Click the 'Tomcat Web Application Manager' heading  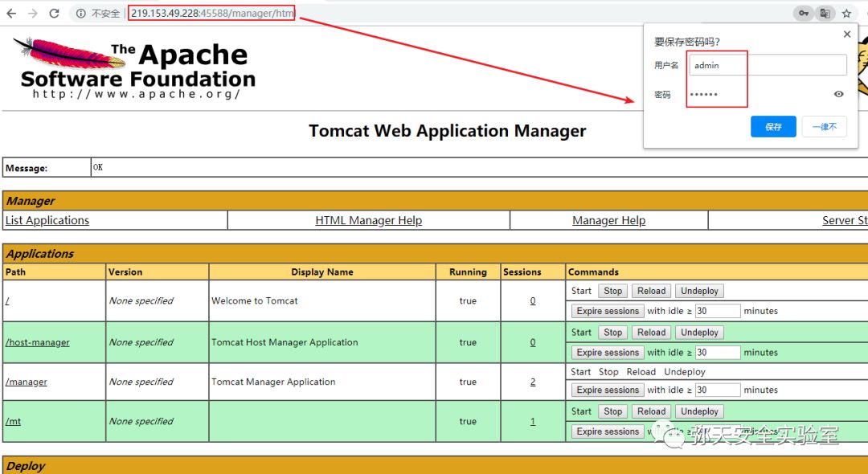pyautogui.click(x=448, y=131)
